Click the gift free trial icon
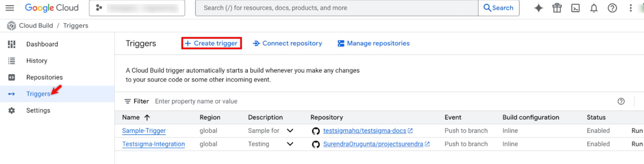The width and height of the screenshot is (644, 164). point(557,8)
